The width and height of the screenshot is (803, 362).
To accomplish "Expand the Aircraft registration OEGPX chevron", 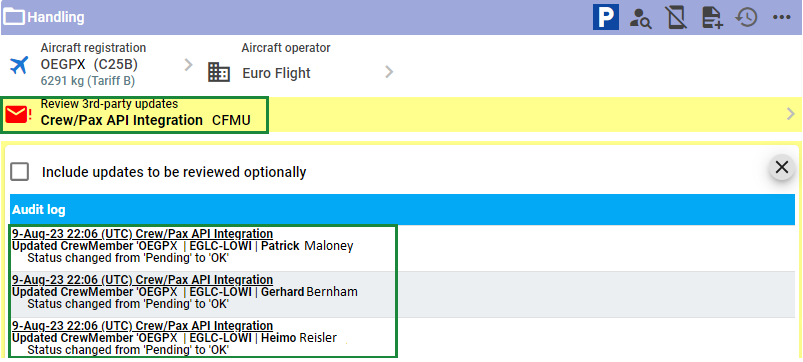I will (x=188, y=65).
